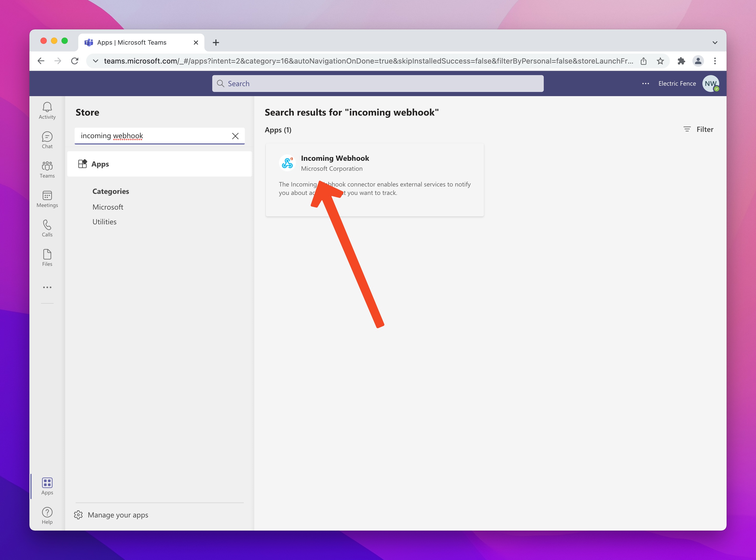Image resolution: width=756 pixels, height=560 pixels.
Task: Open Chrome three-dot menu
Action: pyautogui.click(x=715, y=61)
